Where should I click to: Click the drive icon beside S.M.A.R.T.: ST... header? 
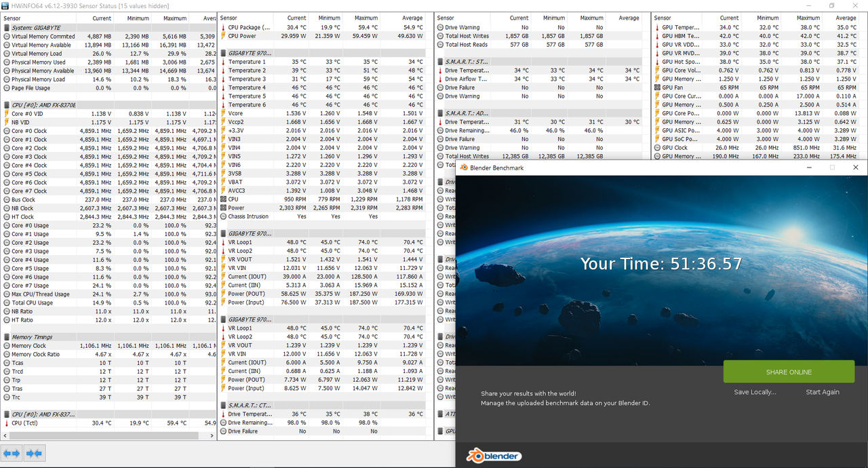click(x=441, y=62)
